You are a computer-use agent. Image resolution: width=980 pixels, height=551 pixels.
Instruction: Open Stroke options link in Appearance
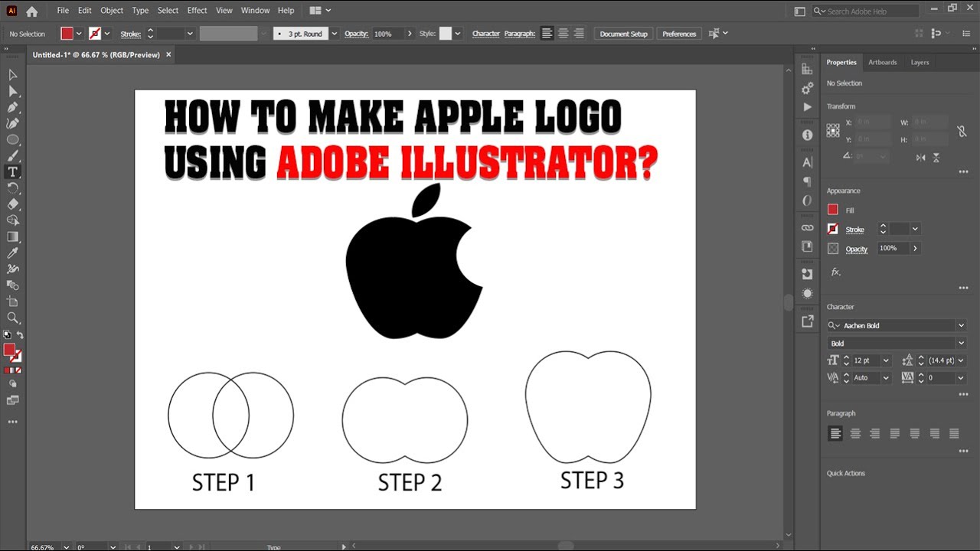854,230
